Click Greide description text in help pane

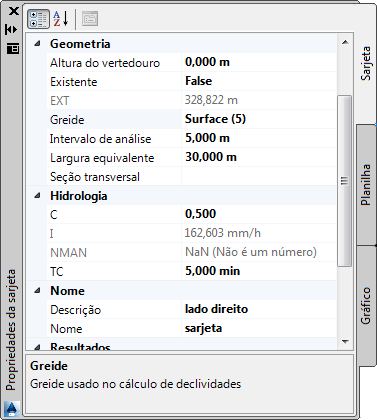click(135, 384)
